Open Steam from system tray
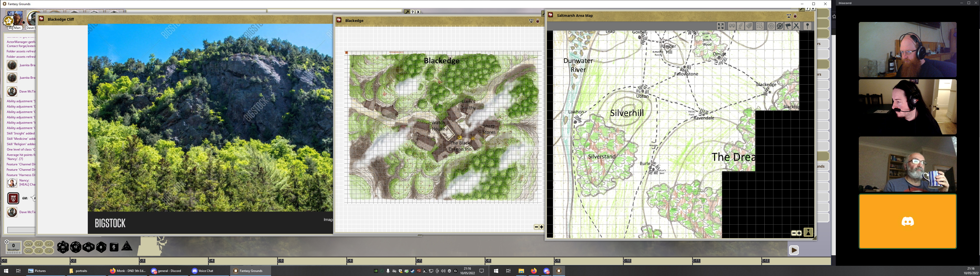The image size is (980, 276). pyautogui.click(x=412, y=271)
